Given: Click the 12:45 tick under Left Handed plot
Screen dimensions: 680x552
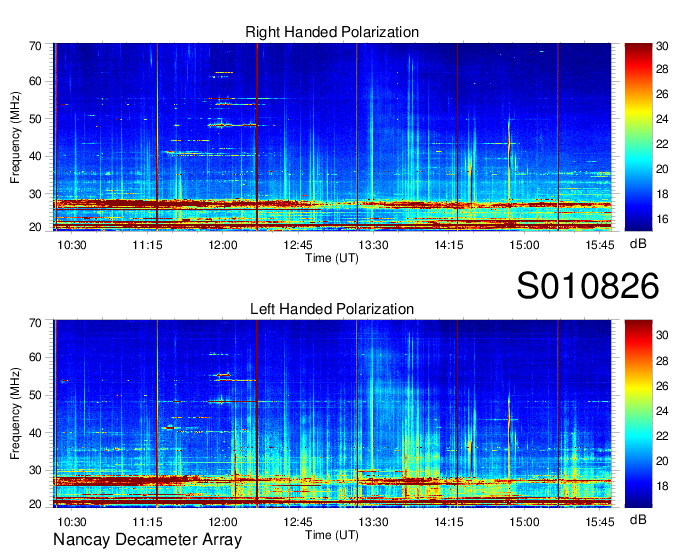Looking at the screenshot, I should (x=298, y=522).
